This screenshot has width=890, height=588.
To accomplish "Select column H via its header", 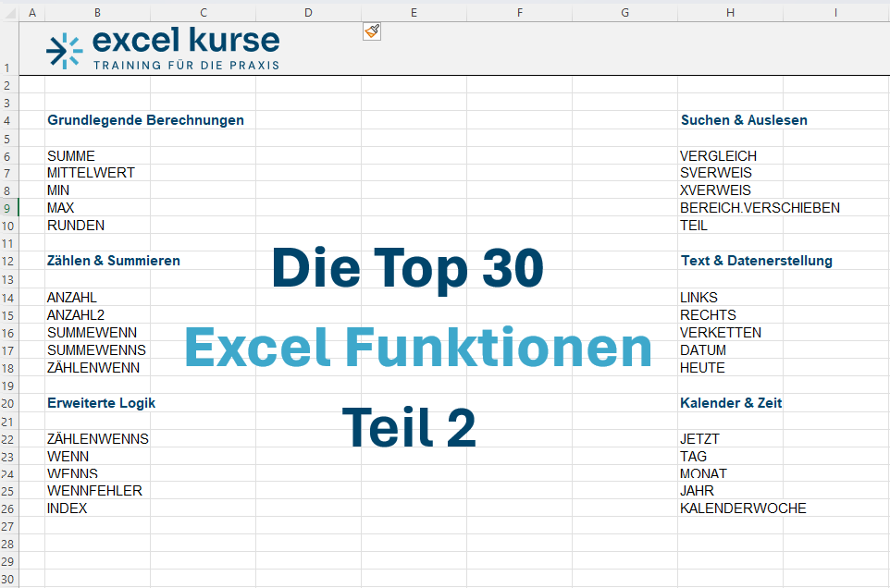I will click(x=730, y=11).
